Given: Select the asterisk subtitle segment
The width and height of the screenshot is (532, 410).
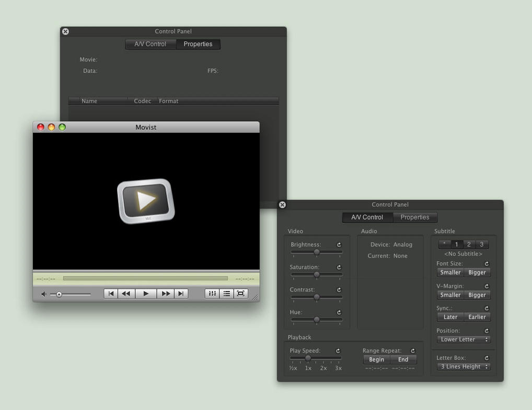Looking at the screenshot, I should coord(444,244).
